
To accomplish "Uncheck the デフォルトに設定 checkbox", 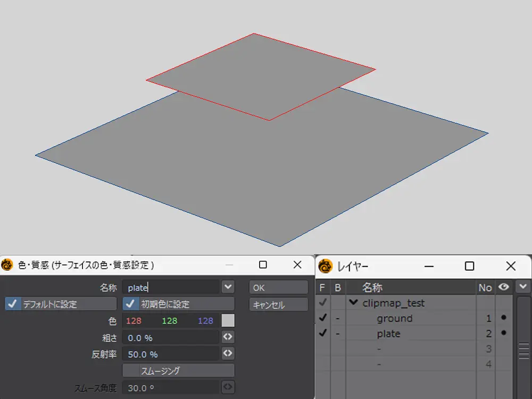I will tap(13, 304).
